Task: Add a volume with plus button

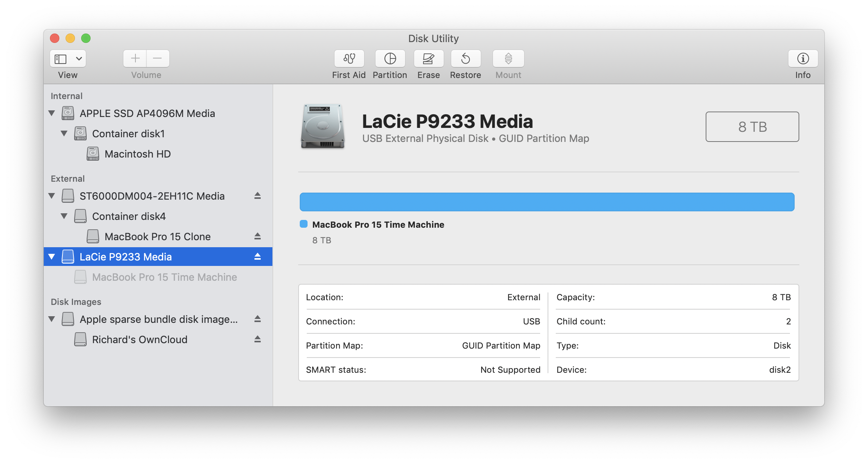Action: (135, 58)
